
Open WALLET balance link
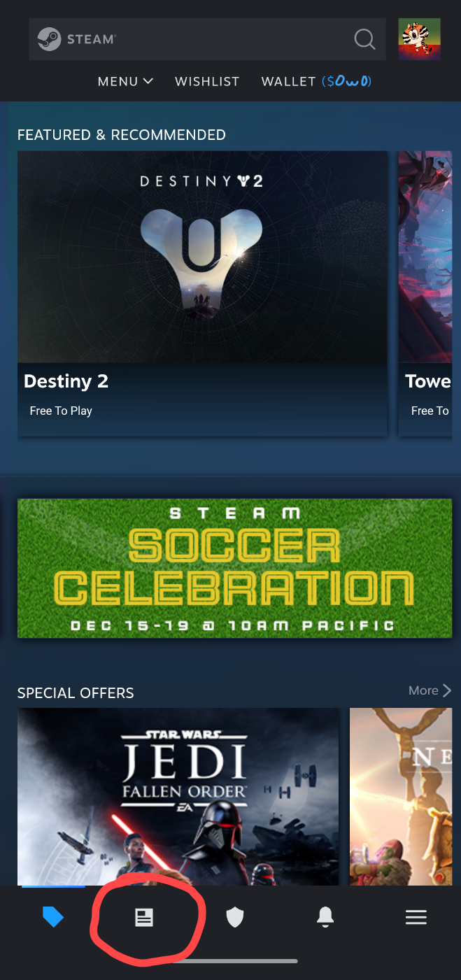point(316,82)
